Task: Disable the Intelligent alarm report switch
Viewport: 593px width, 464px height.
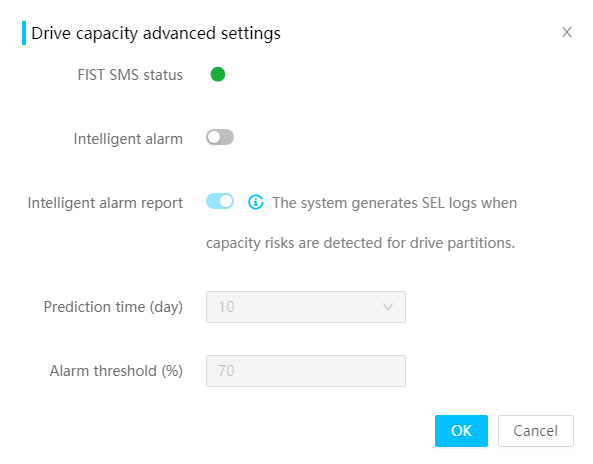Action: [220, 201]
